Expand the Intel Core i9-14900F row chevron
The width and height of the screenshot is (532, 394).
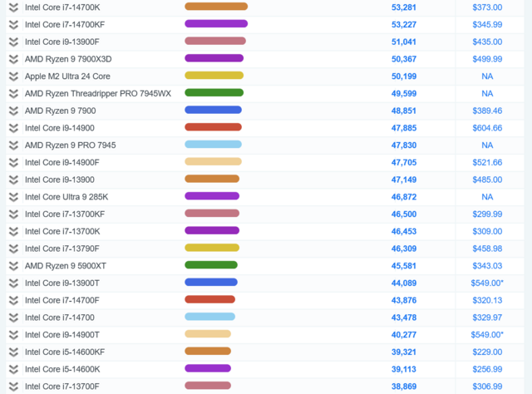13,163
